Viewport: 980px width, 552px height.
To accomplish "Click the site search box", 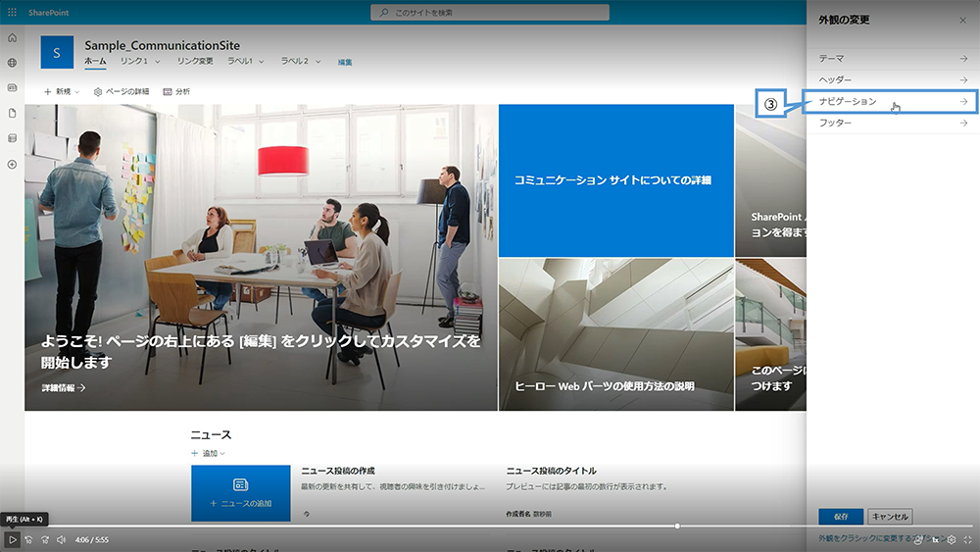I will [x=490, y=12].
